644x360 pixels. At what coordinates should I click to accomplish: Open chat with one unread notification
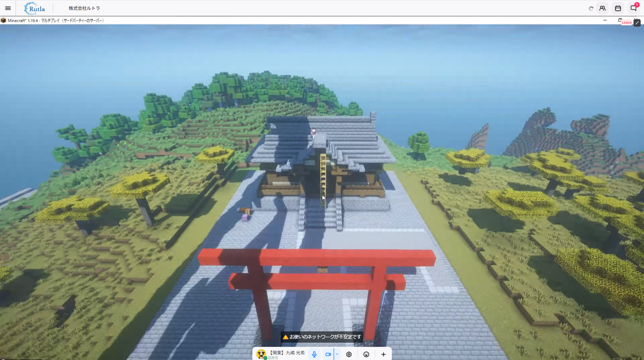click(x=634, y=8)
